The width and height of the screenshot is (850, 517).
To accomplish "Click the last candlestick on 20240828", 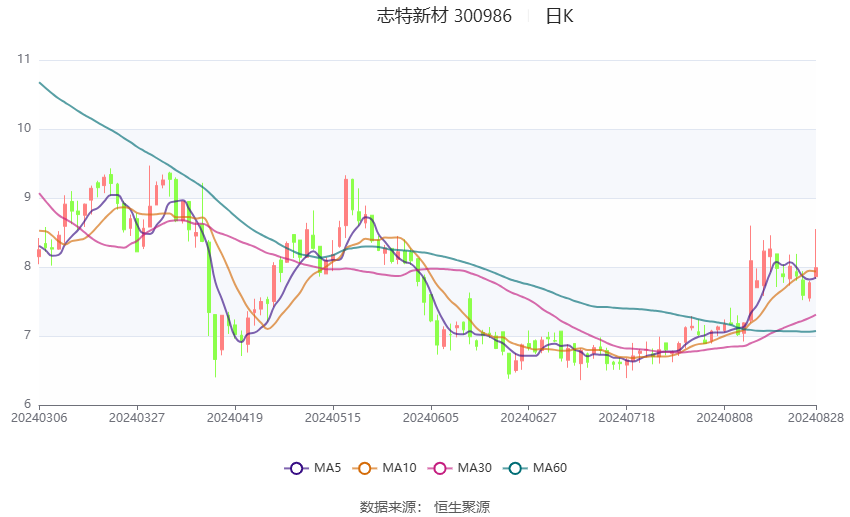I will 815,272.
